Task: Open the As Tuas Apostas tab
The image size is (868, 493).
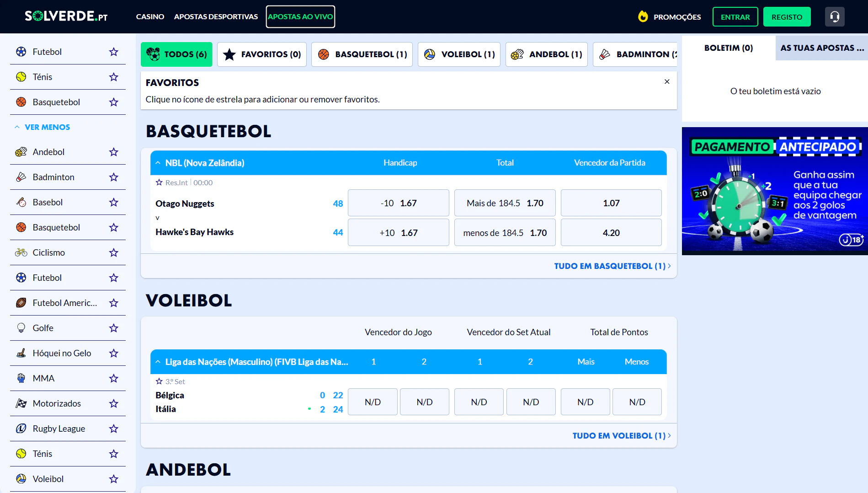Action: [822, 48]
